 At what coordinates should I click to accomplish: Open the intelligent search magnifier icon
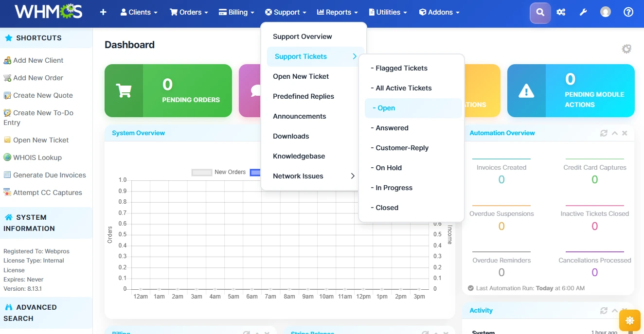click(540, 12)
